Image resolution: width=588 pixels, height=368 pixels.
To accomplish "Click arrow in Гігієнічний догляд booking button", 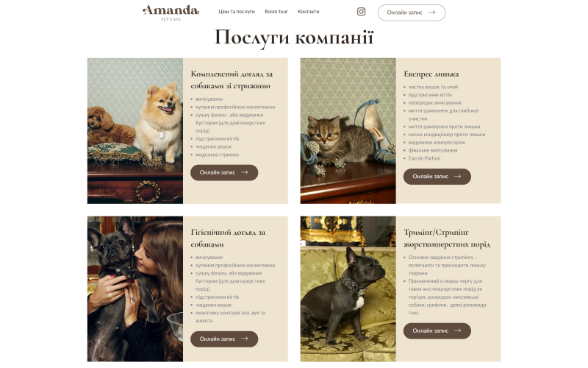I will coord(245,339).
